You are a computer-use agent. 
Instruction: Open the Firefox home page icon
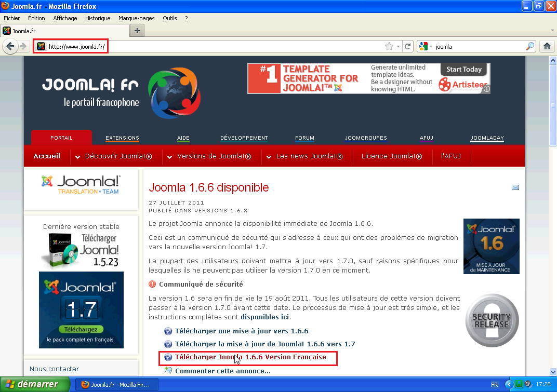pos(547,47)
